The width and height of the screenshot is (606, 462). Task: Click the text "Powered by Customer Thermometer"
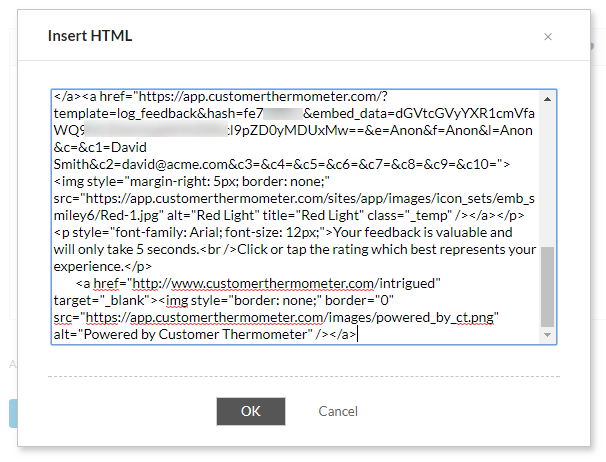pyautogui.click(x=195, y=334)
